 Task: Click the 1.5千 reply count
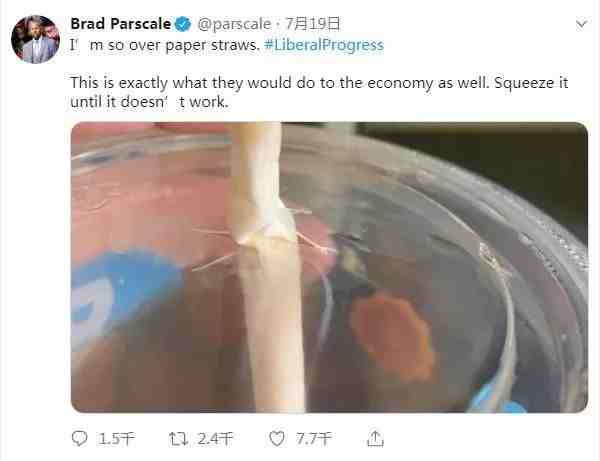pyautogui.click(x=116, y=439)
